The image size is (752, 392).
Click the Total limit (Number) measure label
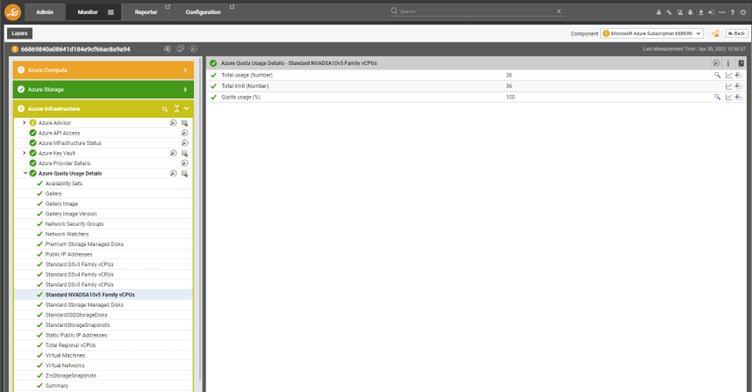245,86
